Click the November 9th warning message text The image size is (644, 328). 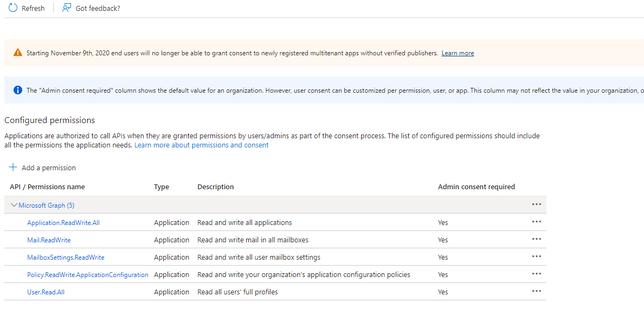[232, 53]
